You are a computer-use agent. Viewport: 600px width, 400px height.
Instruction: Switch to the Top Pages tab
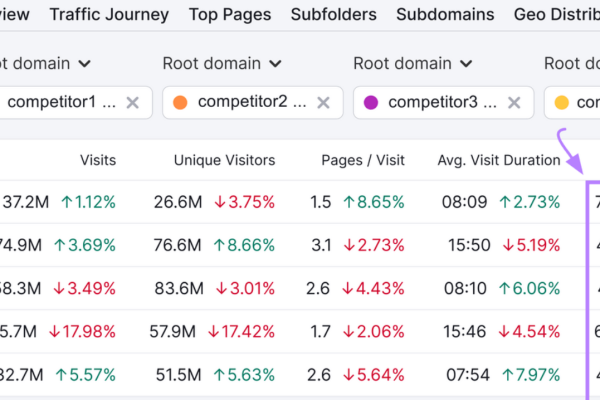coord(230,15)
